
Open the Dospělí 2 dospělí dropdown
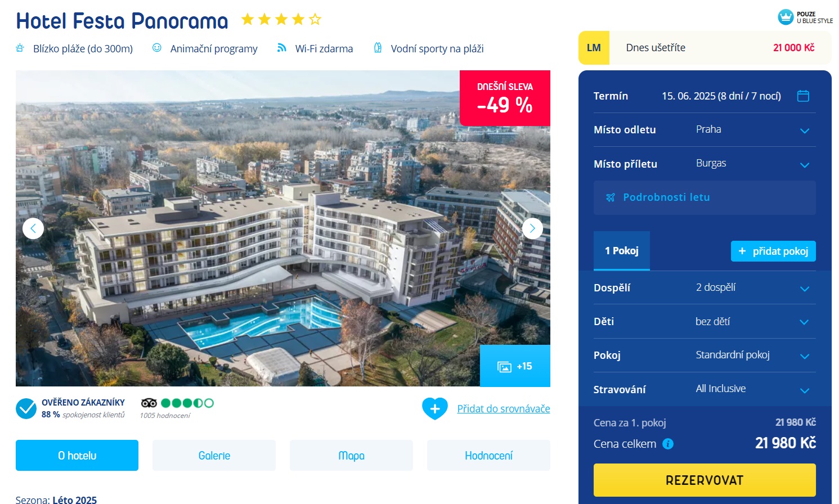click(705, 287)
